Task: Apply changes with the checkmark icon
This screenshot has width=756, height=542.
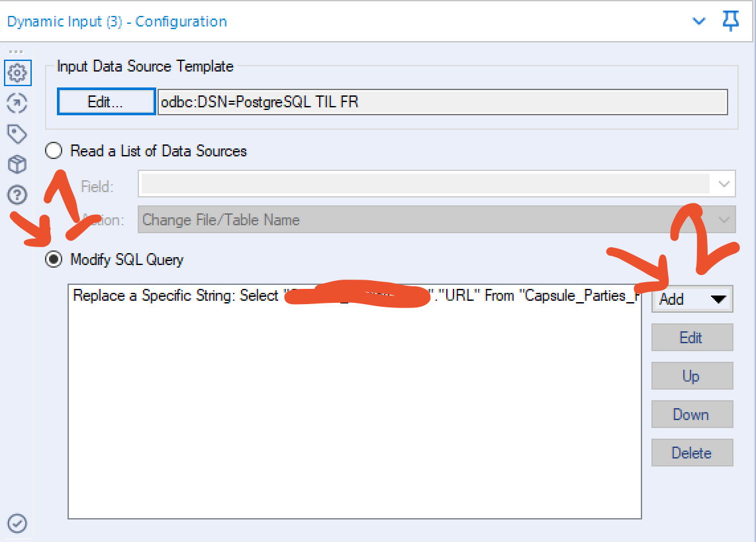Action: (x=17, y=524)
